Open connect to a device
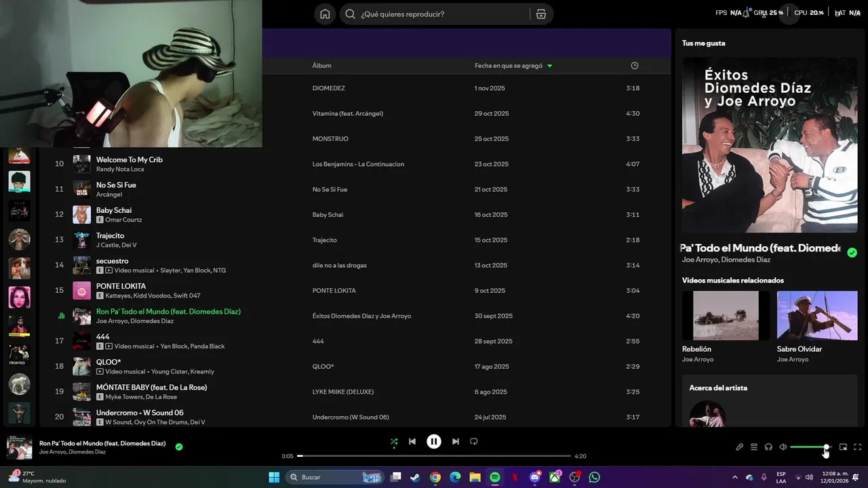868x488 pixels. tap(768, 447)
